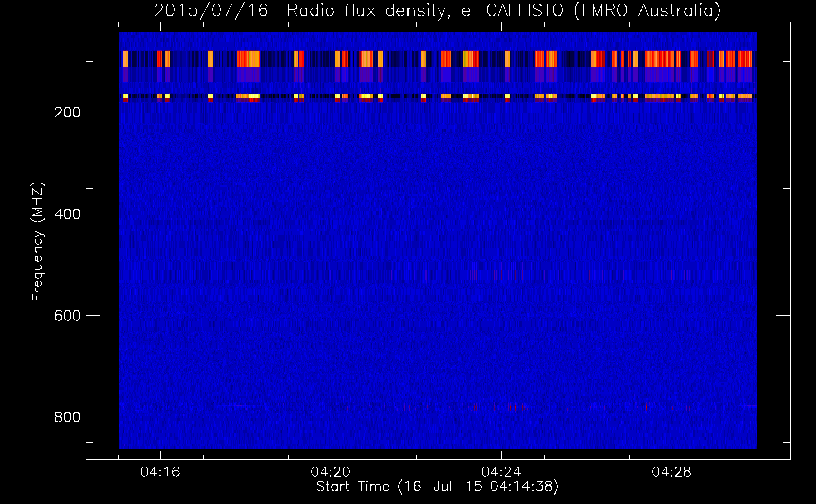Click the 04:24 time tick label
816x504 pixels.
click(501, 472)
